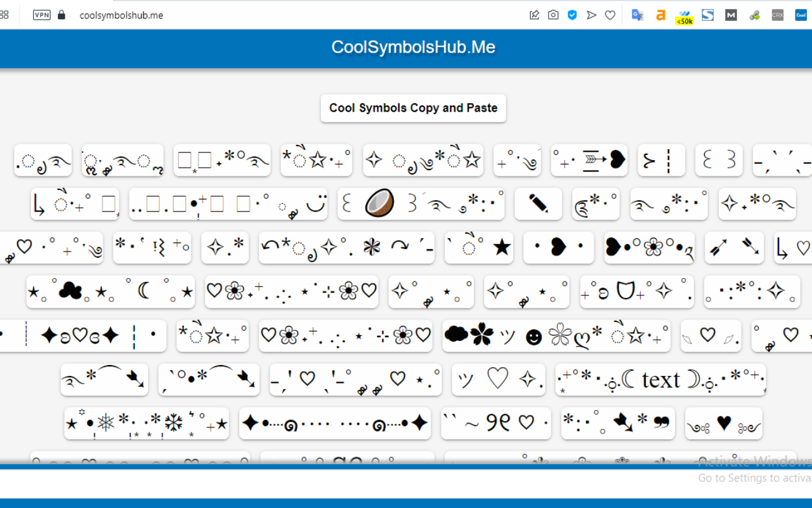Open the orange Amazon 'a' extension icon
The height and width of the screenshot is (508, 812).
pos(660,15)
